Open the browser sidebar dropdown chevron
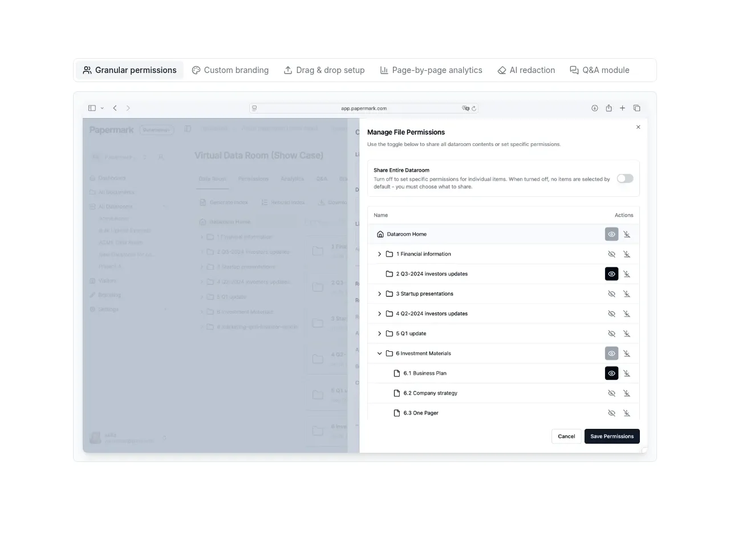Screen dimensions: 730x560 [x=102, y=108]
